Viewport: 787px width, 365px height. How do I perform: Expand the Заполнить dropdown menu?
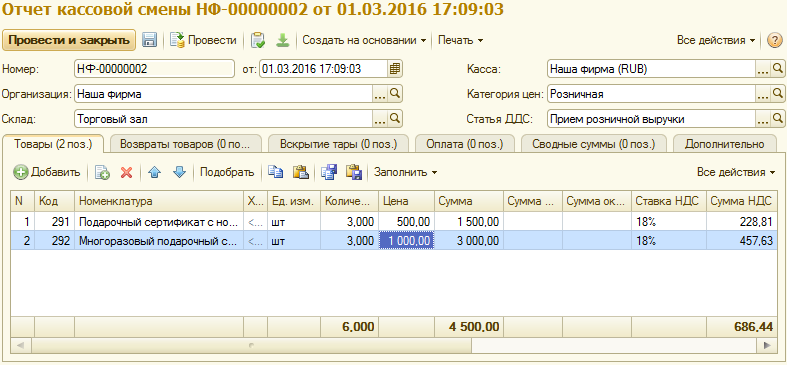point(405,172)
